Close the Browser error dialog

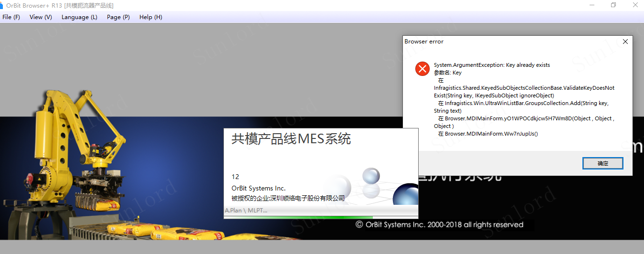click(625, 42)
